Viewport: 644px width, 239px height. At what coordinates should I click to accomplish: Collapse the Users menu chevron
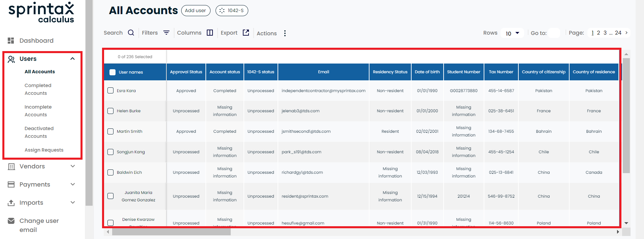[x=72, y=59]
